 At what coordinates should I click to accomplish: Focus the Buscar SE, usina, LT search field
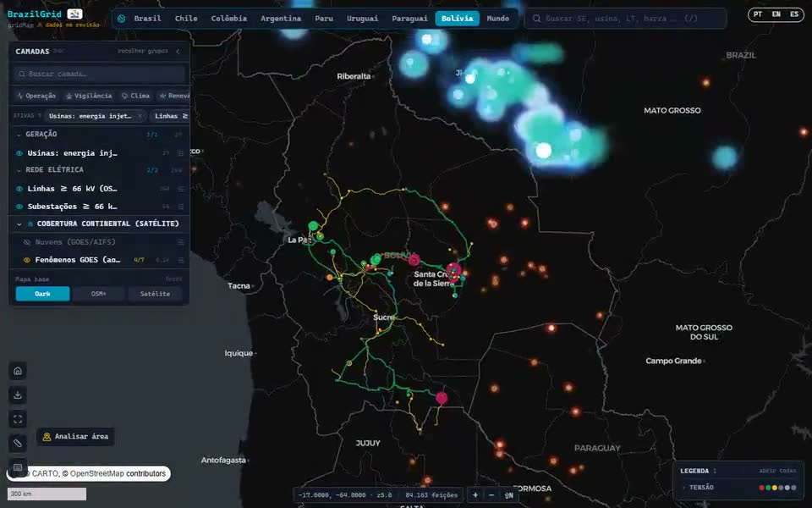click(626, 19)
